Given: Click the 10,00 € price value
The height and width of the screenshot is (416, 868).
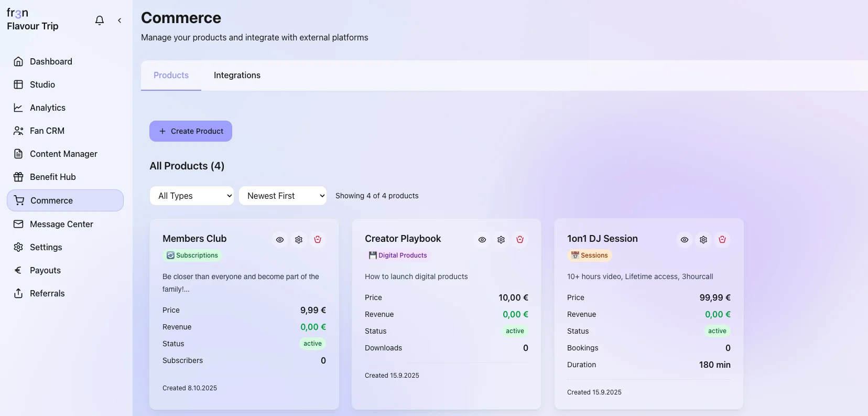Looking at the screenshot, I should pyautogui.click(x=513, y=297).
